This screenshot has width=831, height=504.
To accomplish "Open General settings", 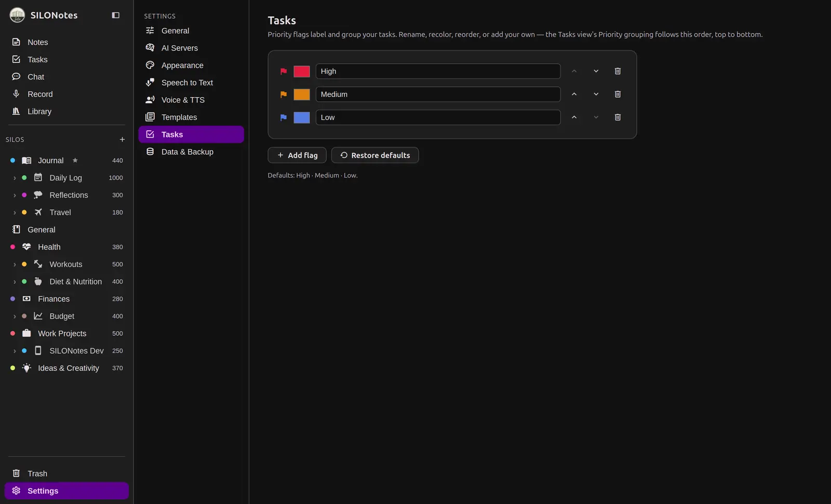I will 191,31.
